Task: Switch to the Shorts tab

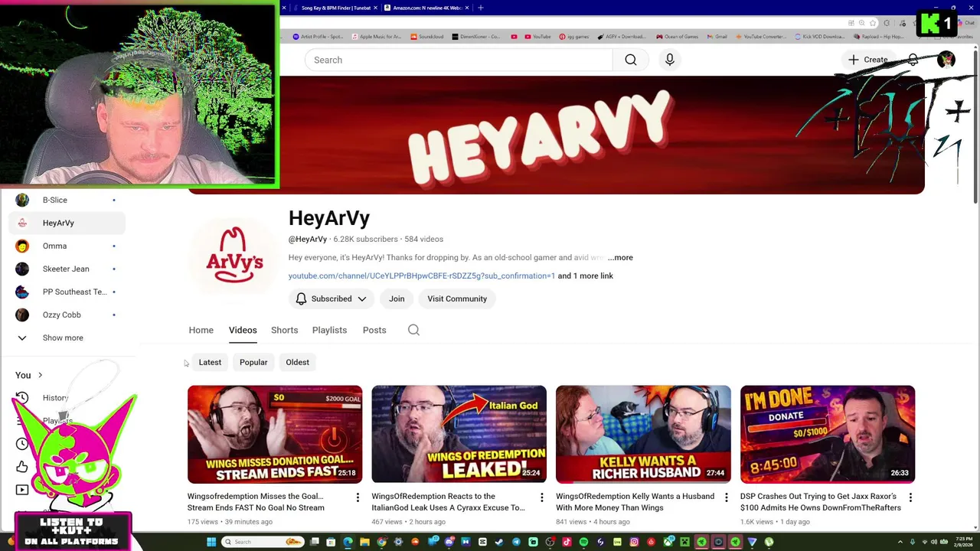Action: point(284,330)
